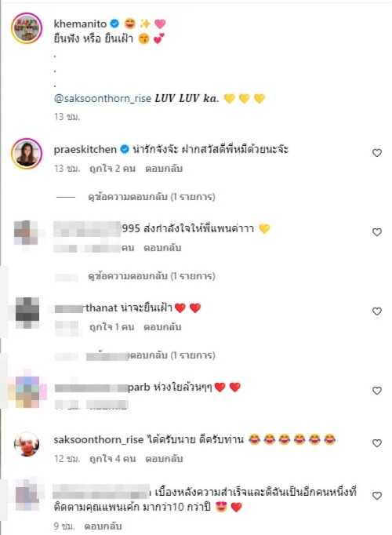Expand replies under the 995 comment
Viewport: 392px width, 535px height.
(x=151, y=276)
